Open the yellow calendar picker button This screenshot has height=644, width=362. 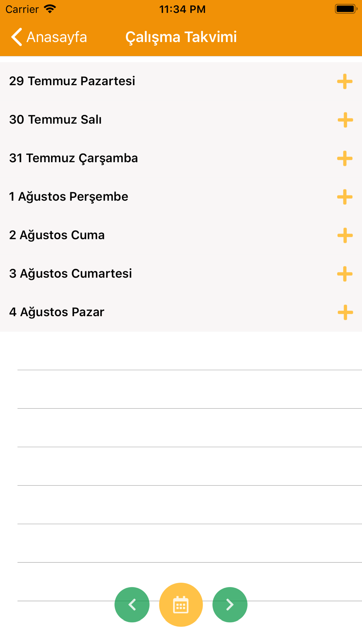click(181, 605)
